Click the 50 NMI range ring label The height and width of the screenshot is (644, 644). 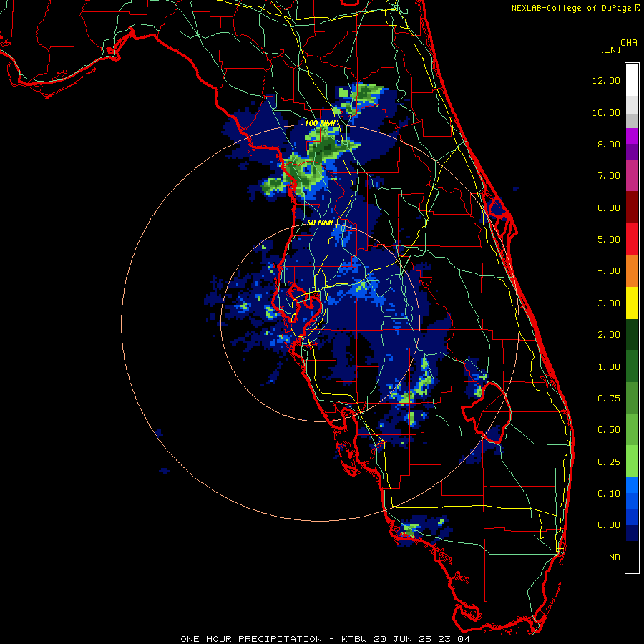tap(320, 223)
